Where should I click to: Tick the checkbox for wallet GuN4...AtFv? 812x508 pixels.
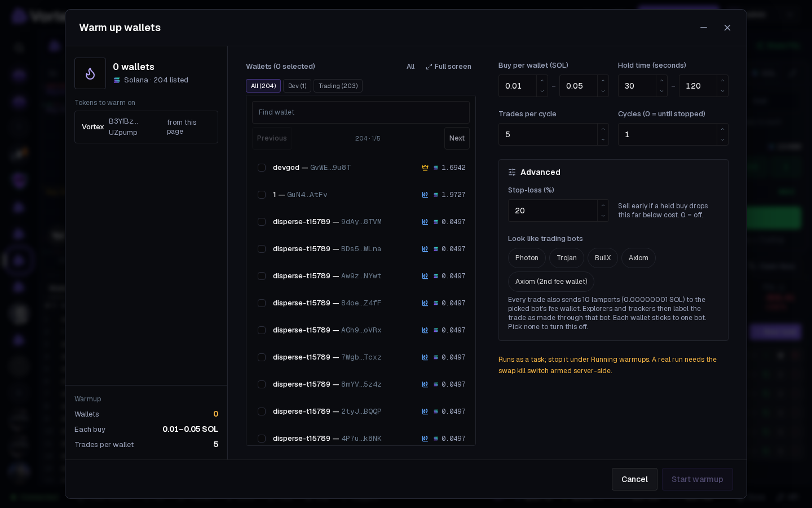[x=262, y=195]
